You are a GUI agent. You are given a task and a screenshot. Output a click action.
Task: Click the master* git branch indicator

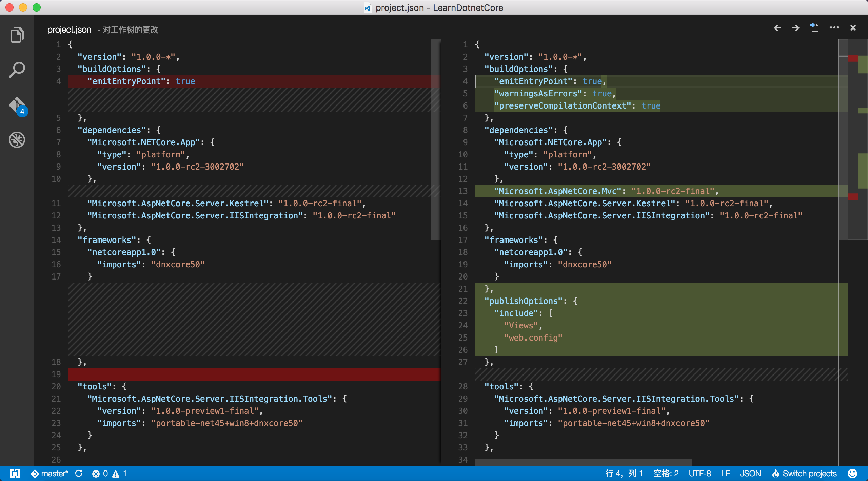(50, 474)
